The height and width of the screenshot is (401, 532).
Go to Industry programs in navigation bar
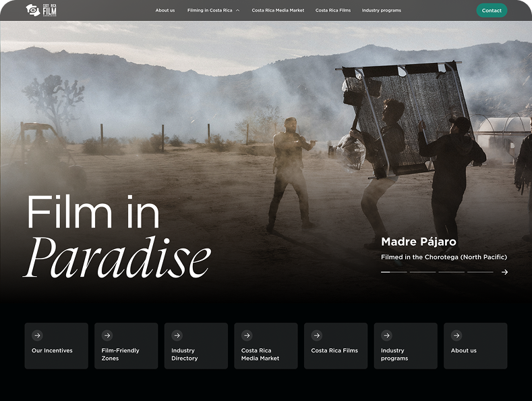(x=381, y=11)
